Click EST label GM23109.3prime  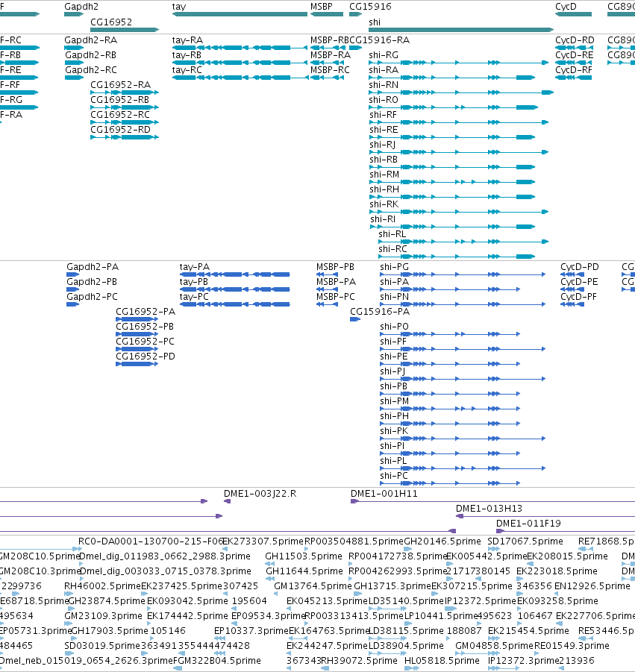103,616
